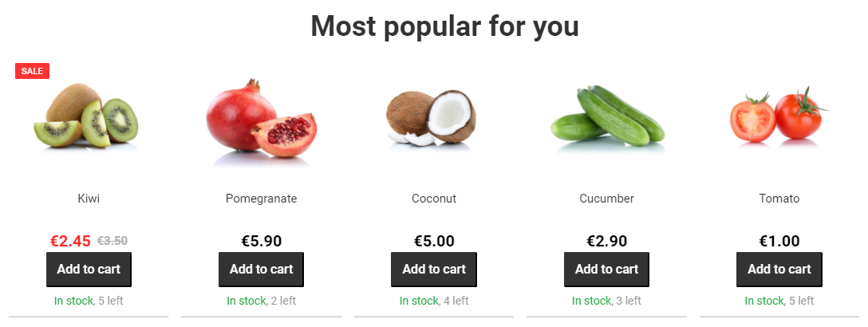Open the Kiwi product name link

coord(89,199)
